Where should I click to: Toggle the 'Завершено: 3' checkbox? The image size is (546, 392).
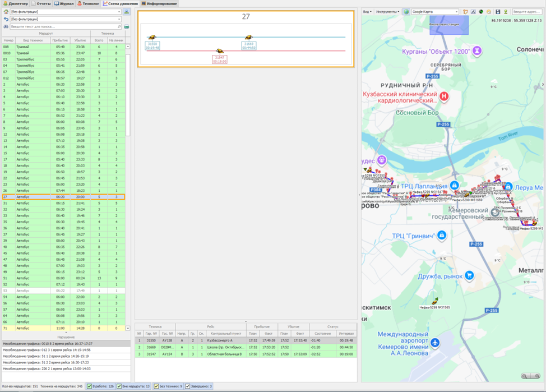[188, 386]
